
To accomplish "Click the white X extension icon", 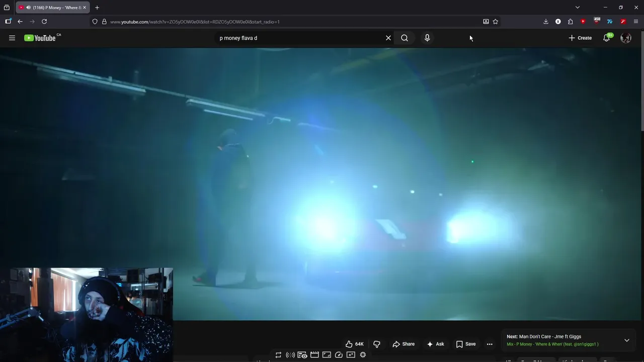I will click(x=558, y=22).
